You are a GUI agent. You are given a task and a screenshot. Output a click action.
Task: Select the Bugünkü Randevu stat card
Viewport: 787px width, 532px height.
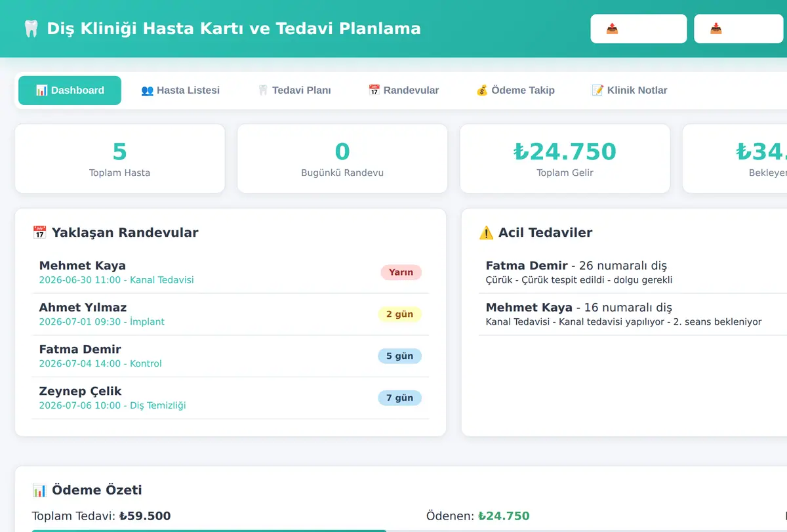tap(342, 159)
